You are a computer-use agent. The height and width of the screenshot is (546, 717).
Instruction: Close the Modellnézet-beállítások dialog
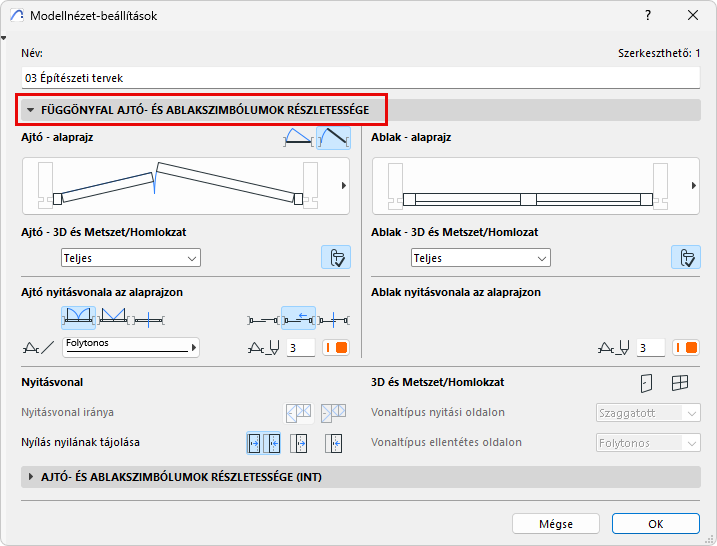(x=693, y=16)
